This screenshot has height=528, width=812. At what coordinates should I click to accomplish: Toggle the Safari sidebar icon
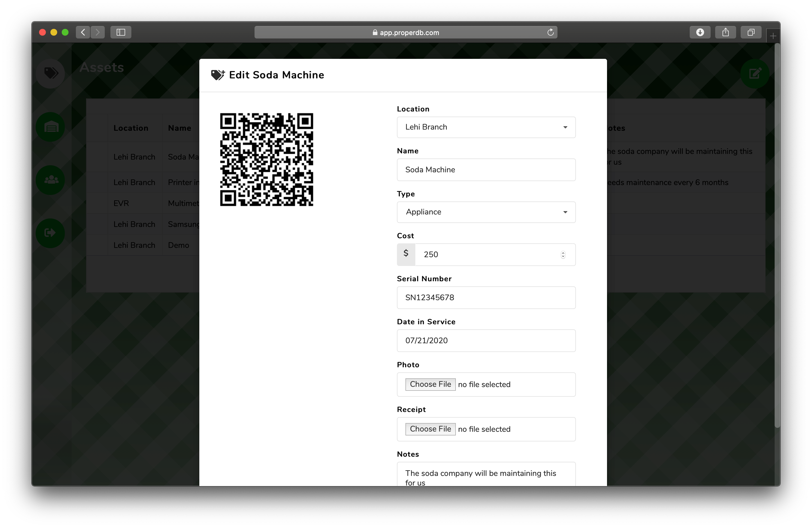pyautogui.click(x=120, y=32)
